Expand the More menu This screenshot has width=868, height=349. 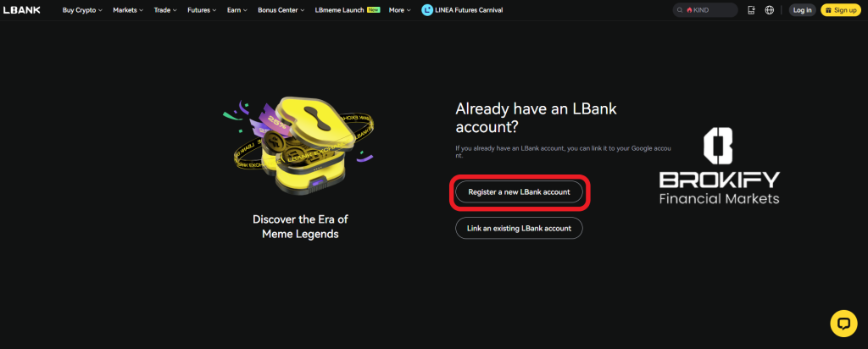point(400,10)
